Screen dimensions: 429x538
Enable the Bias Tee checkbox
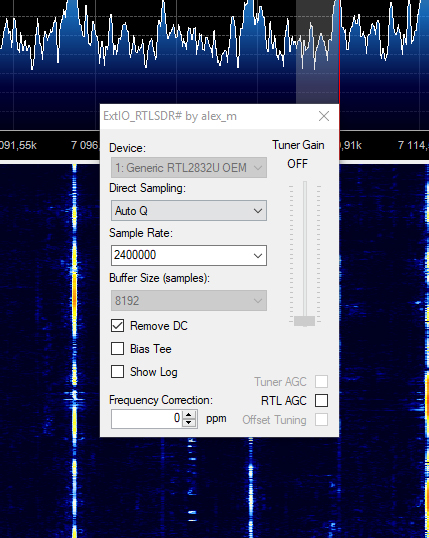[117, 349]
